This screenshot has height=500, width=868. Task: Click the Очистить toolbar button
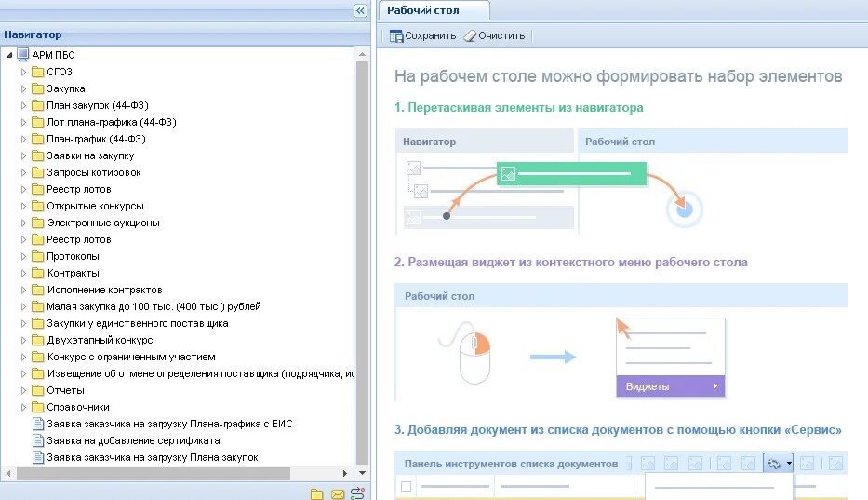(x=494, y=36)
